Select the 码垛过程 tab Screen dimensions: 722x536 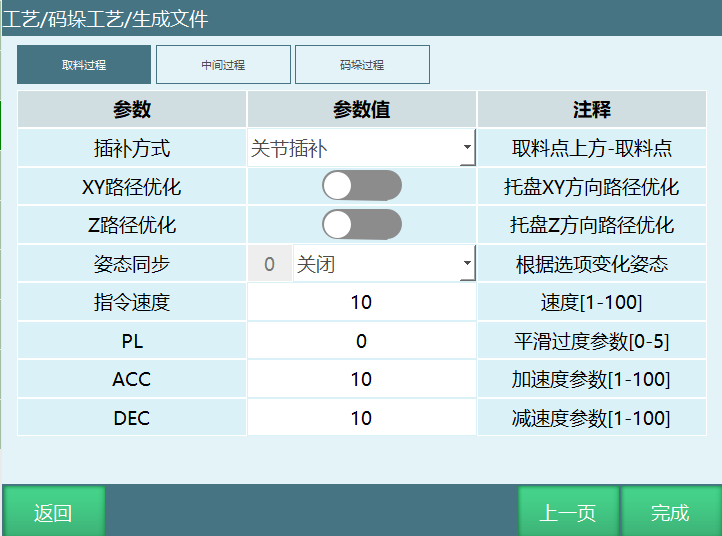tap(362, 65)
